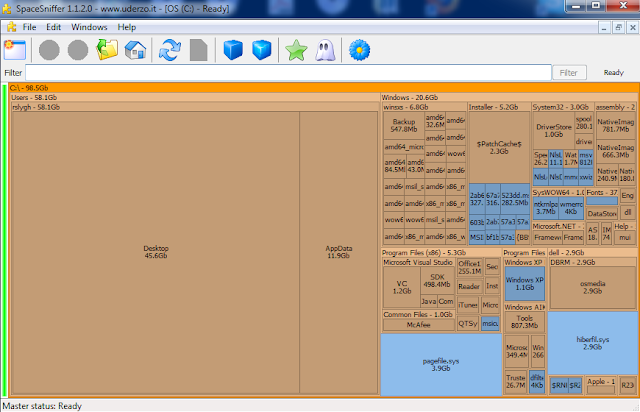Viewport: 640px width, 412px height.
Task: Select the NativeImag 666.3Mb block
Action: tap(616, 151)
